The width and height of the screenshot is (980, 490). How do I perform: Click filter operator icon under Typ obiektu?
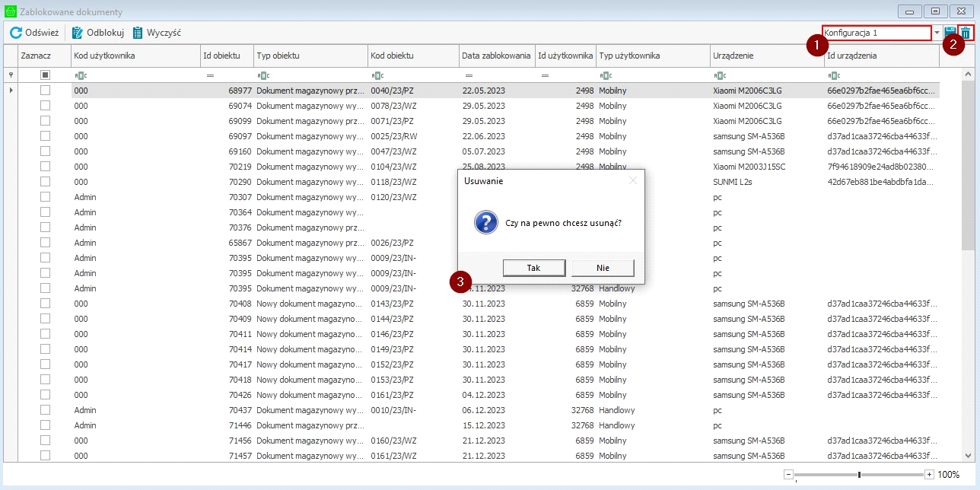tap(263, 75)
